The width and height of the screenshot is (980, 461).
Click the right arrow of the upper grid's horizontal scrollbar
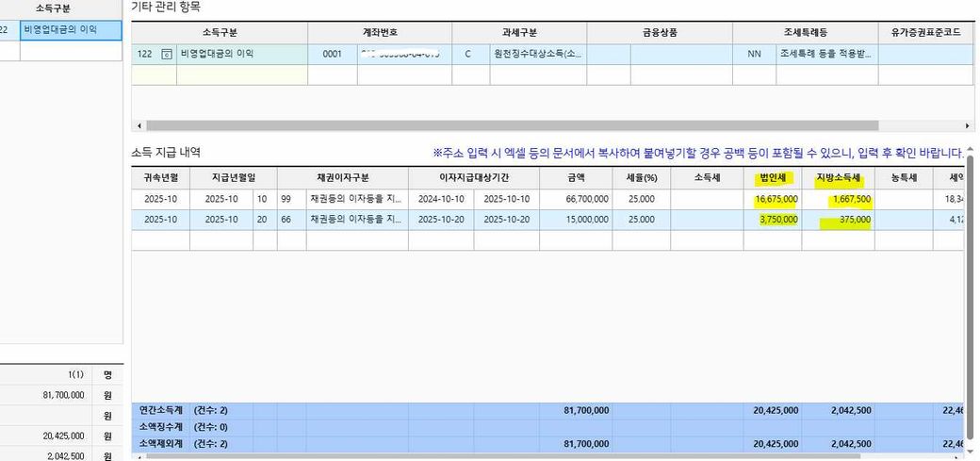pos(967,125)
